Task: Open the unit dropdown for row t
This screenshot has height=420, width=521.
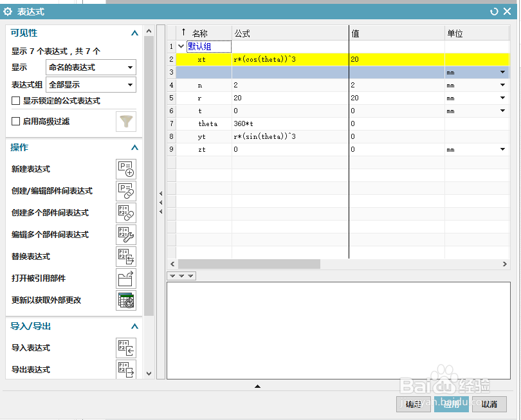Action: click(x=502, y=111)
